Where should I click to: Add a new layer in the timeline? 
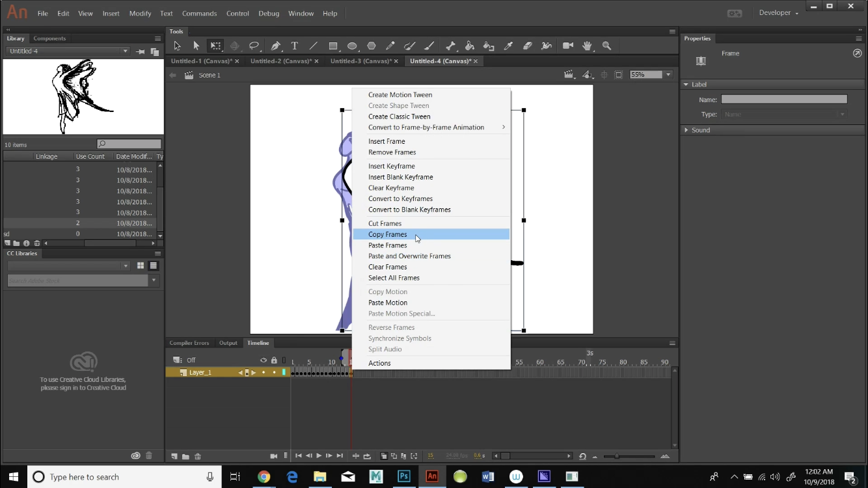pyautogui.click(x=173, y=456)
